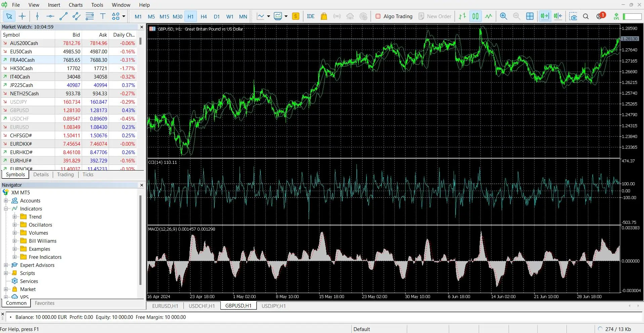Tile chart windows with grid icon
644x333 pixels.
point(530,16)
